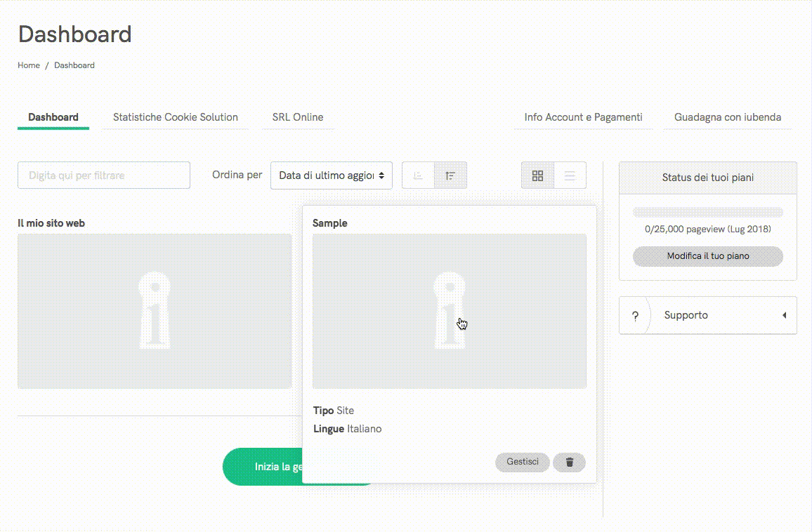
Task: Click the pageview usage progress bar
Action: point(707,213)
